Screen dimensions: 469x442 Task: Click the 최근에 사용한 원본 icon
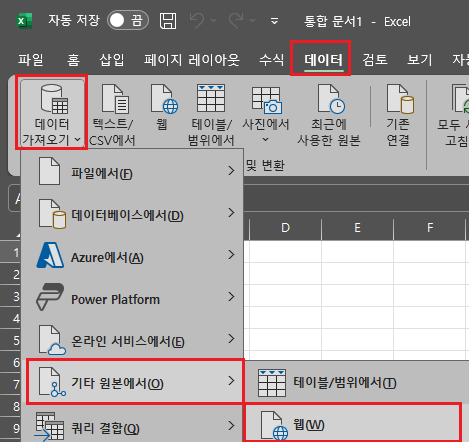coord(331,99)
